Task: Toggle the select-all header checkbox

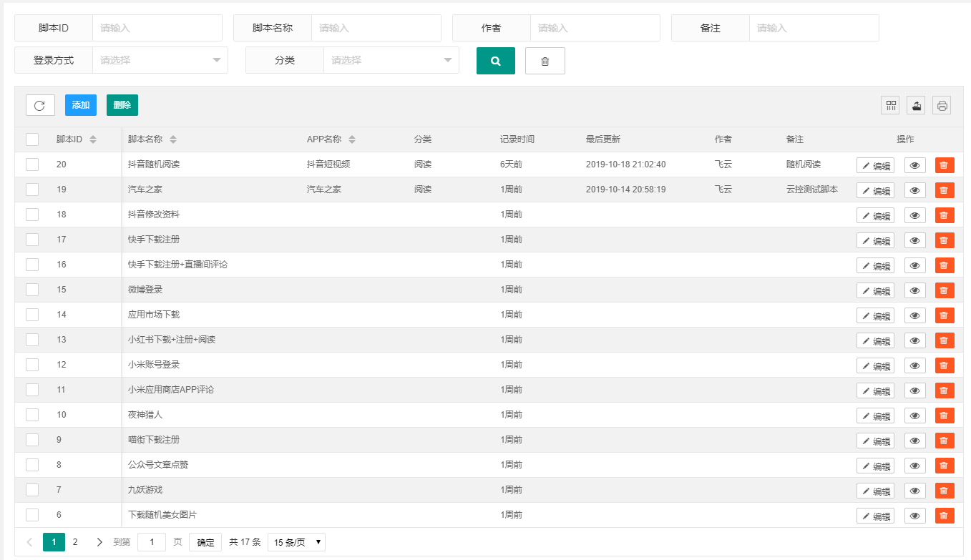Action: coord(32,139)
